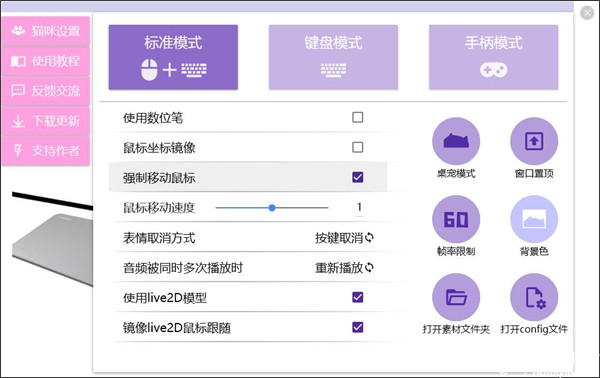The width and height of the screenshot is (600, 378).
Task: Enable the 使用数位笔 checkbox
Action: pyautogui.click(x=357, y=117)
